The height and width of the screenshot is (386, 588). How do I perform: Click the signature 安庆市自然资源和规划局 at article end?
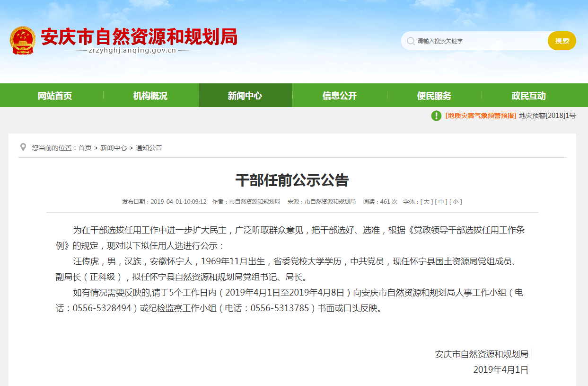coord(482,354)
